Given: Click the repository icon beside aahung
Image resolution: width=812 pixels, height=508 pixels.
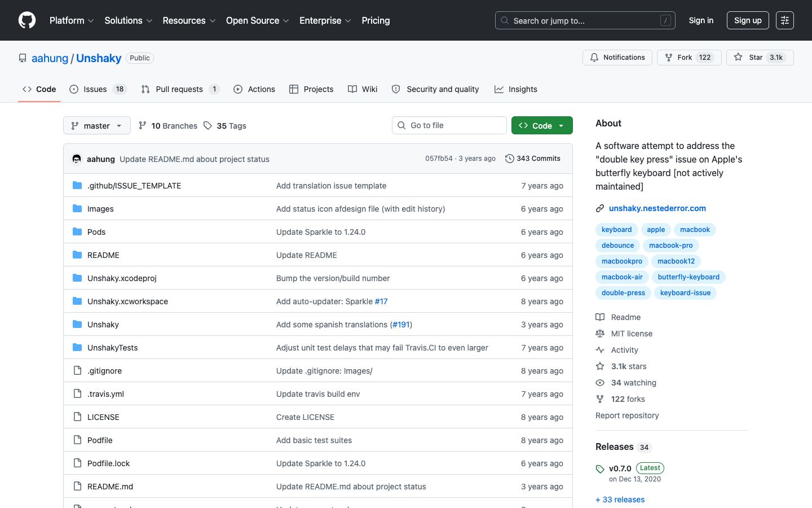Looking at the screenshot, I should 23,58.
